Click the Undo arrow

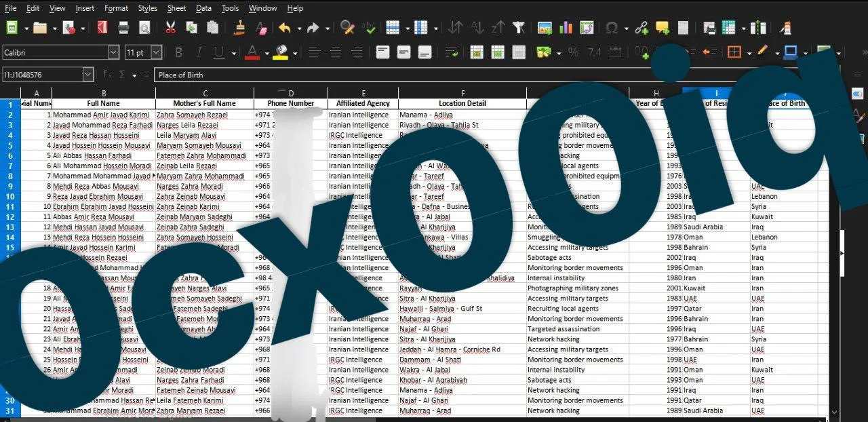coord(285,28)
